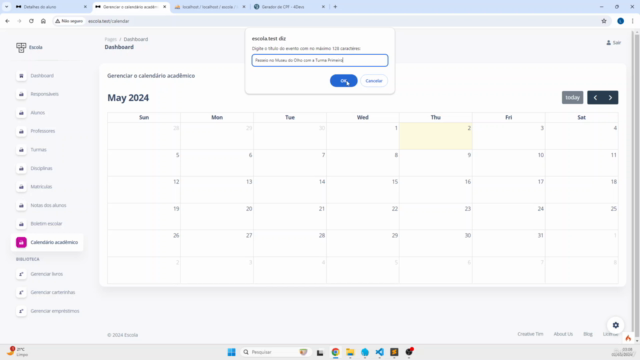Open the Responsáveis menu item
This screenshot has width=640, height=360.
(44, 94)
